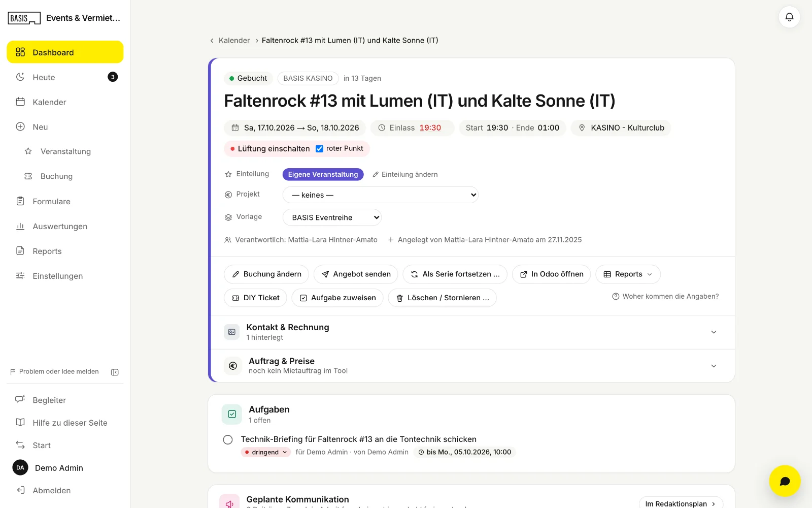Click In Odoo öffnen button
Screen dimensions: 812x508
551,274
